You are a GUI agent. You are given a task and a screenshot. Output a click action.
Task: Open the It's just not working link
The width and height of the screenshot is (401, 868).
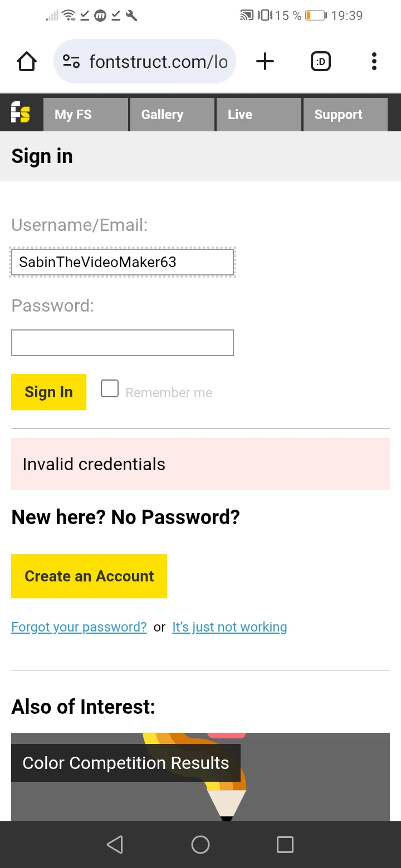(229, 627)
